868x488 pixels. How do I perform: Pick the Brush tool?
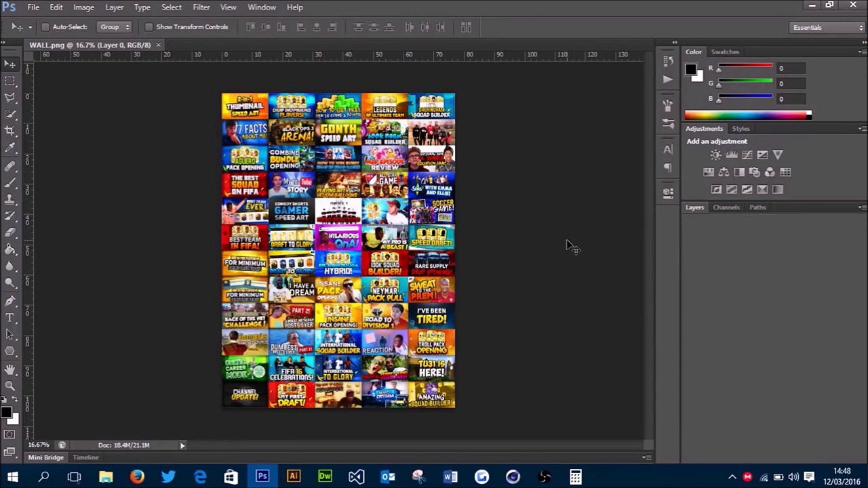[10, 183]
